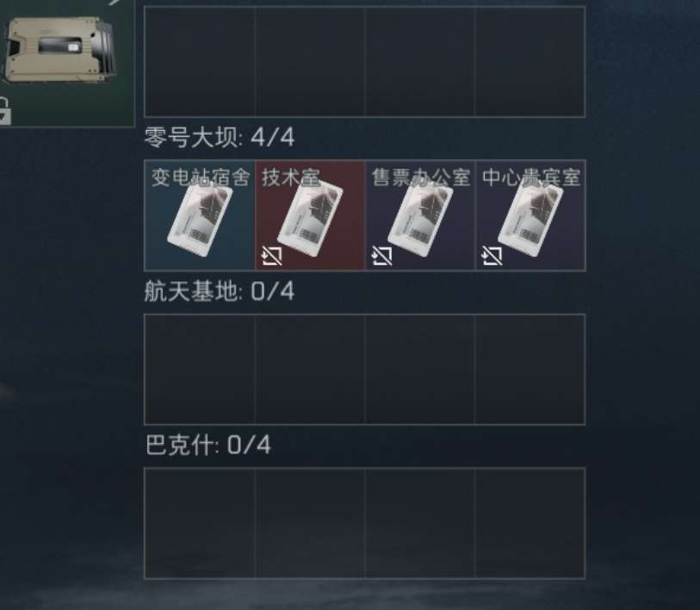The image size is (700, 610).
Task: Select the 售票办公室 key card
Action: point(420,215)
